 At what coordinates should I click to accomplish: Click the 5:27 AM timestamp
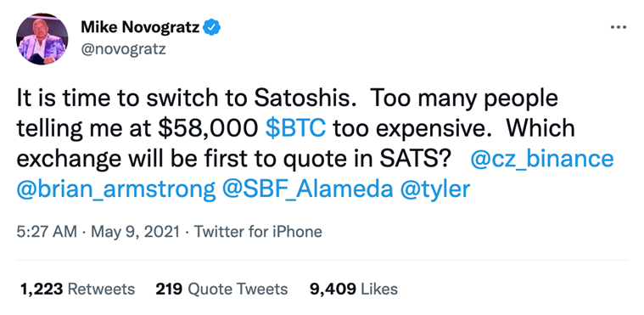tap(47, 232)
